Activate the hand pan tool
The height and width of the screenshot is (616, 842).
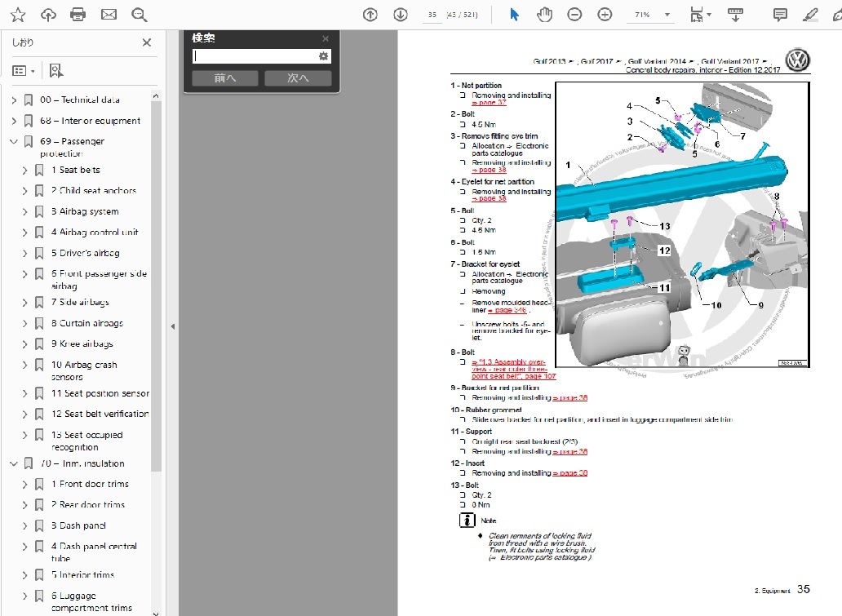[544, 15]
